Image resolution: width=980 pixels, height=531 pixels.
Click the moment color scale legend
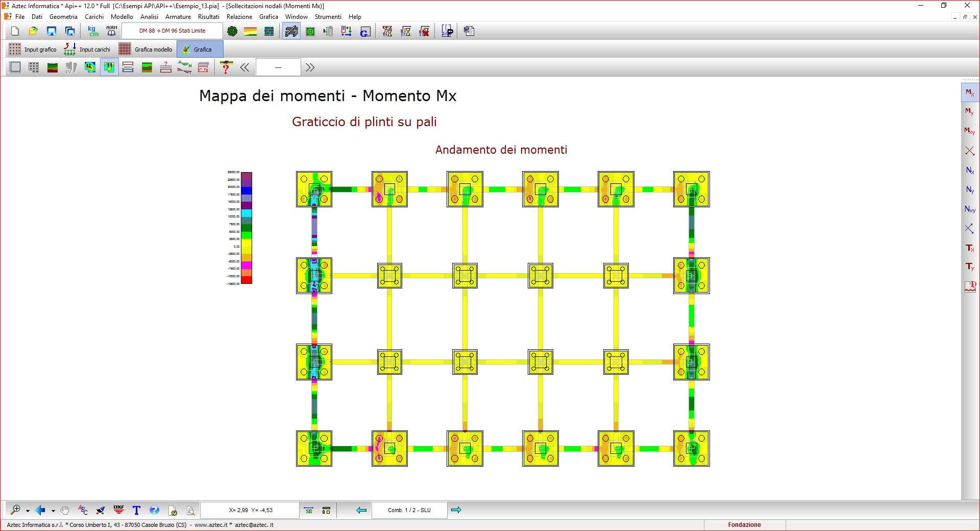246,228
